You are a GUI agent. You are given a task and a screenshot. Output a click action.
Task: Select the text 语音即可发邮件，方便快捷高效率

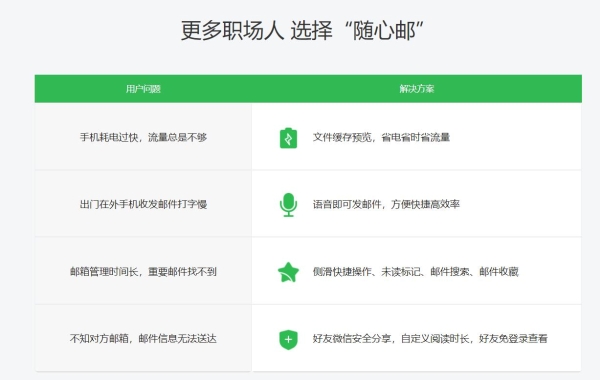(x=386, y=204)
